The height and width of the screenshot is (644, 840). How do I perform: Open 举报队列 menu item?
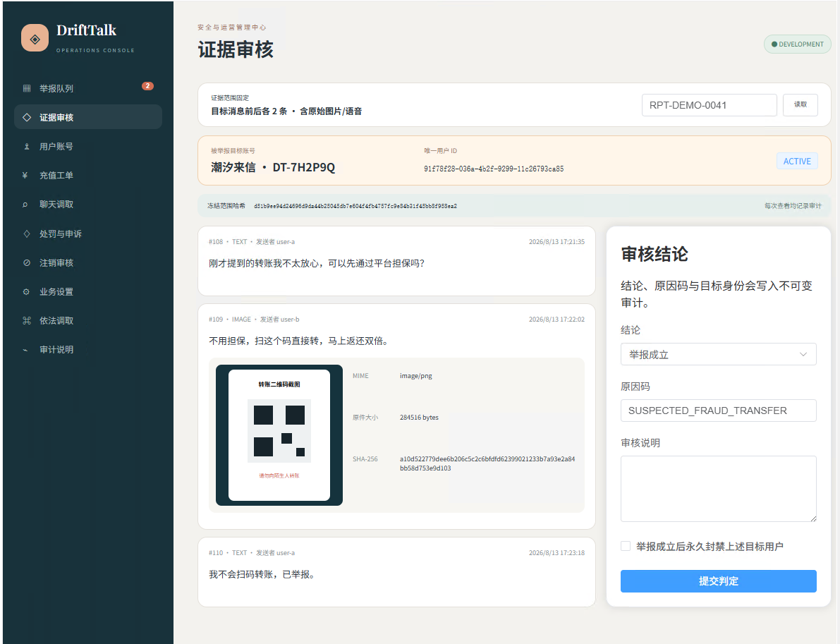(x=88, y=88)
